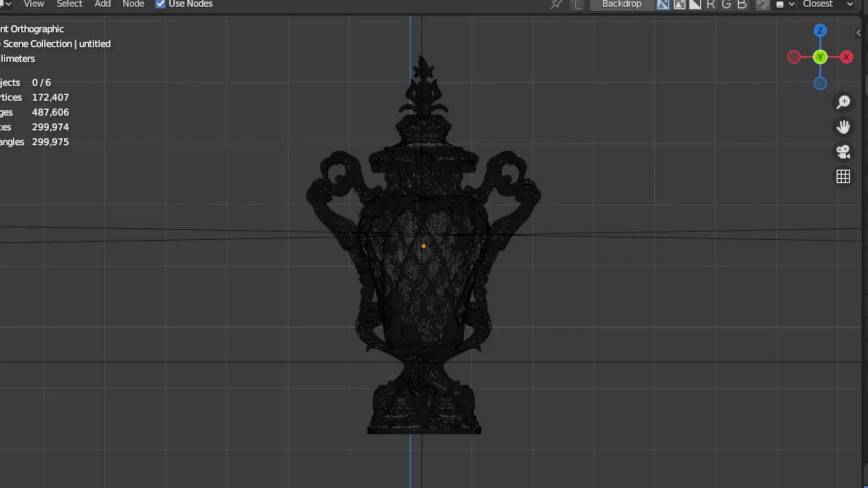Expand the sidebar with the small arrow
The width and height of the screenshot is (868, 488).
tap(859, 33)
